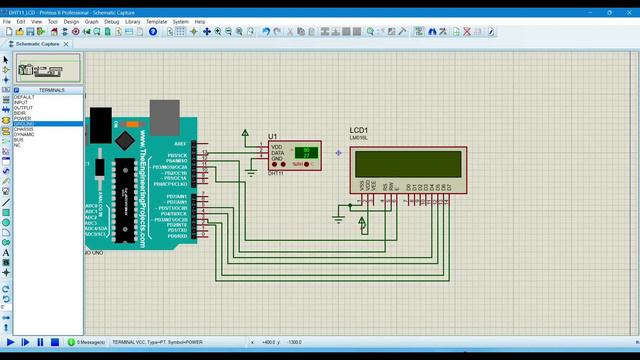Open the Design menu
The image size is (640, 360).
[x=71, y=22]
